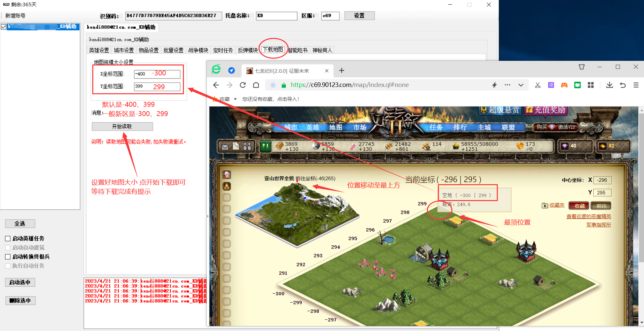The width and height of the screenshot is (644, 331).
Task: Open the browser home page
Action: click(256, 85)
